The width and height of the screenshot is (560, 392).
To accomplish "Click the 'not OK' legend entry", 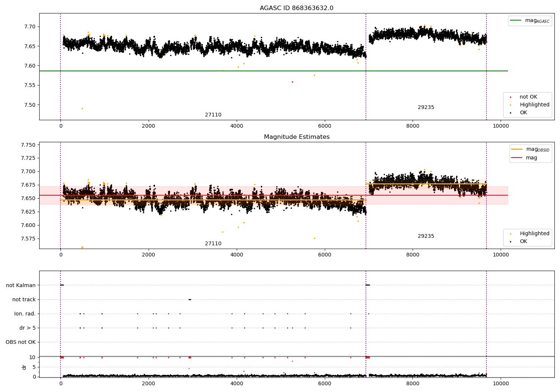I will point(528,97).
